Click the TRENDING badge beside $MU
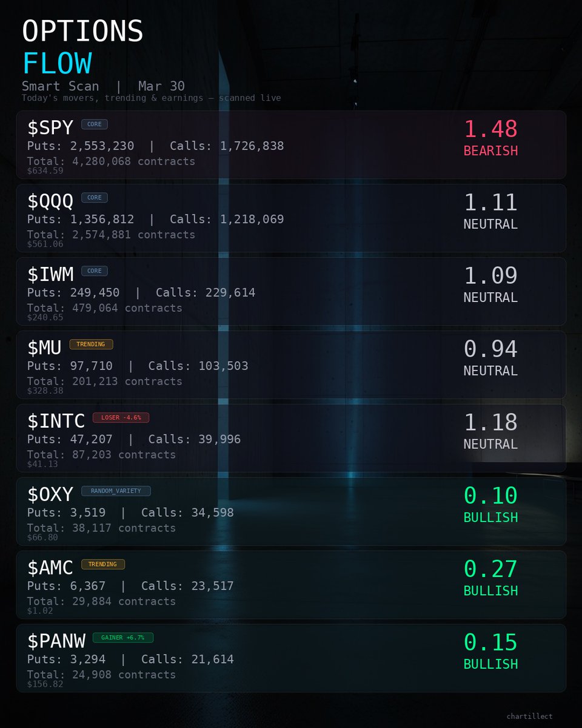The image size is (582, 728). click(x=91, y=345)
